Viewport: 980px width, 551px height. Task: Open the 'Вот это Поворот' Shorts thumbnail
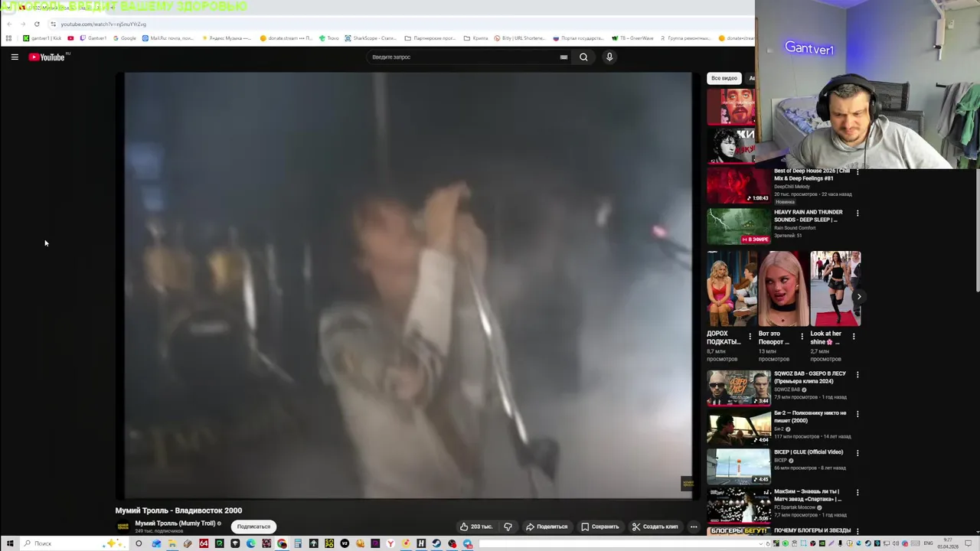(783, 289)
